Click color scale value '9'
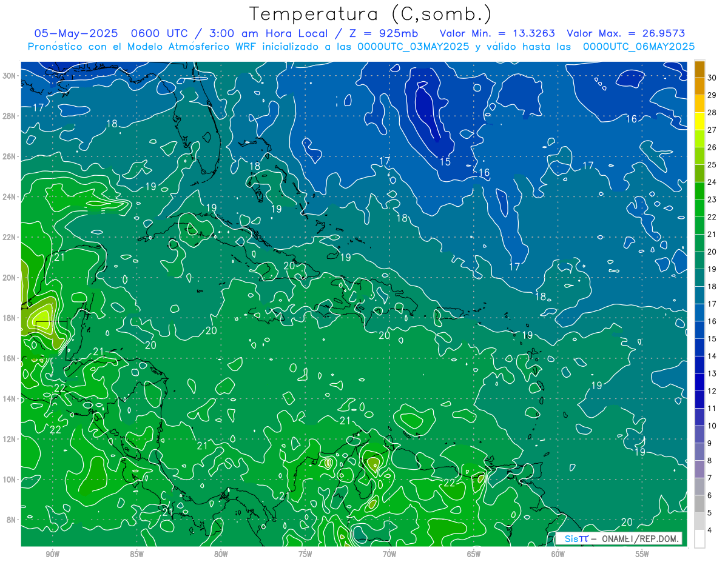This screenshot has width=728, height=562. click(x=710, y=443)
